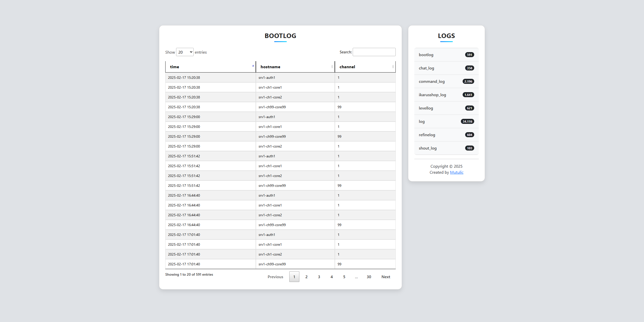Image resolution: width=644 pixels, height=322 pixels.
Task: Open the entries-per-page dropdown
Action: (185, 52)
